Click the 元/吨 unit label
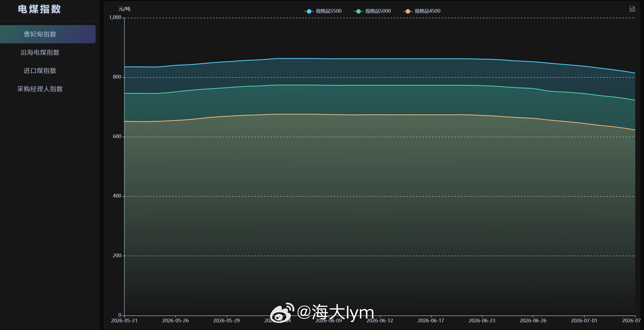 (124, 9)
